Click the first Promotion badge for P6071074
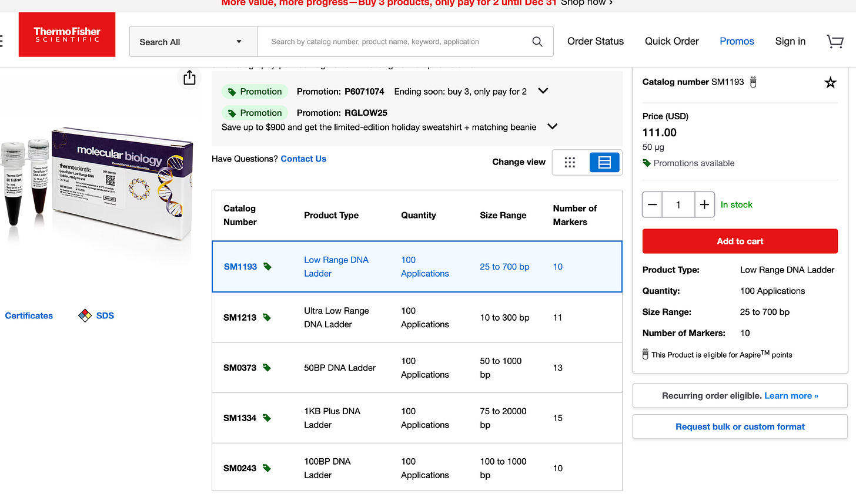The image size is (856, 504). [255, 92]
